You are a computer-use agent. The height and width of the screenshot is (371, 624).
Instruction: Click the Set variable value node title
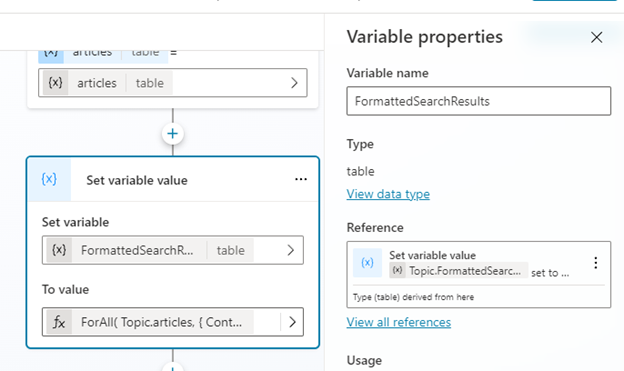137,180
